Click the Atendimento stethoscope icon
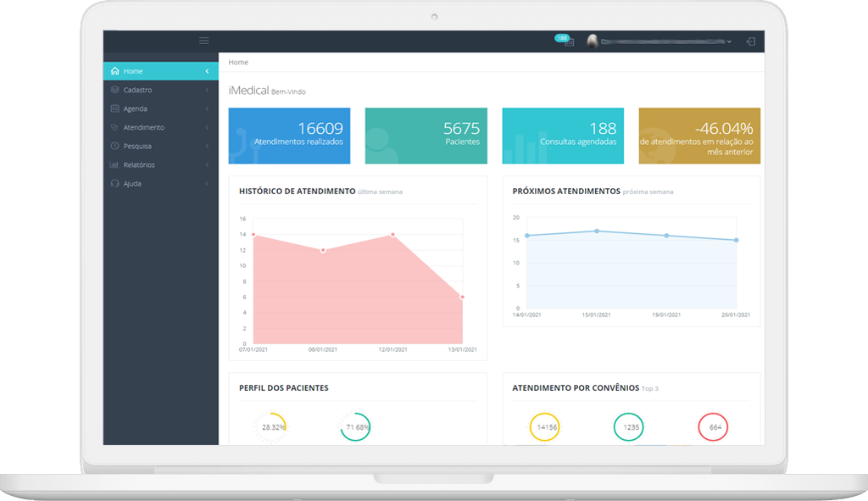The height and width of the screenshot is (501, 868). pyautogui.click(x=114, y=127)
